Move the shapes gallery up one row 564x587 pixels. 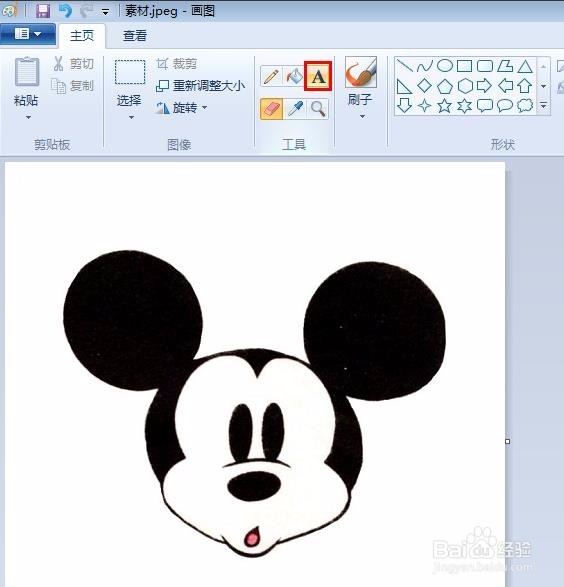click(543, 67)
